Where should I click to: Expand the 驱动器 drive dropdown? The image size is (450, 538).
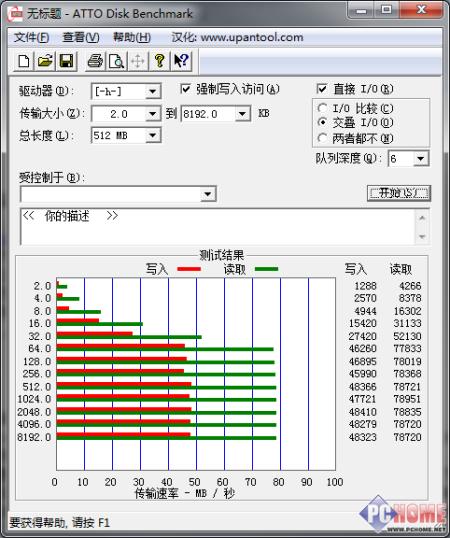coord(152,91)
